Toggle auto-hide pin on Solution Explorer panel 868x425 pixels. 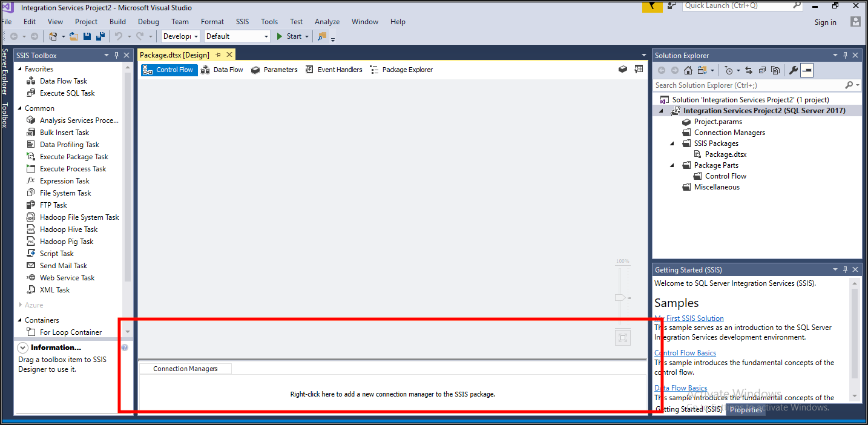845,55
